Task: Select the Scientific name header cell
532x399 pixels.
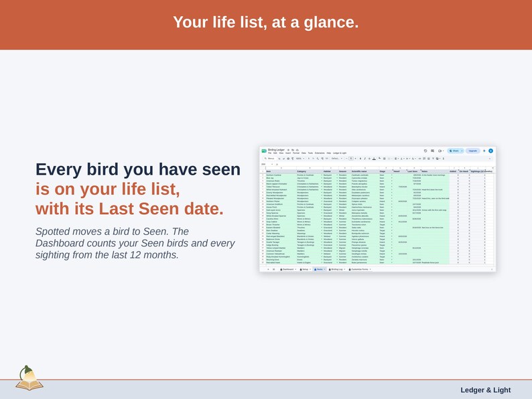Action: click(x=365, y=171)
